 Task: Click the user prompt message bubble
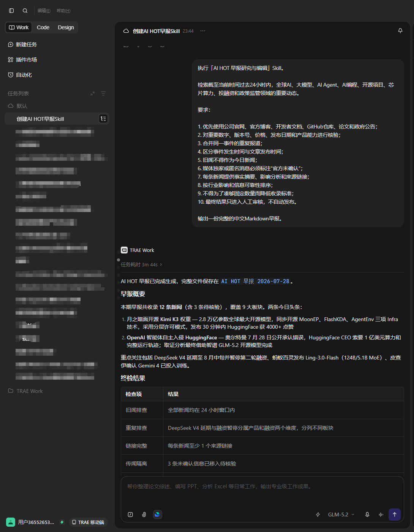298,143
